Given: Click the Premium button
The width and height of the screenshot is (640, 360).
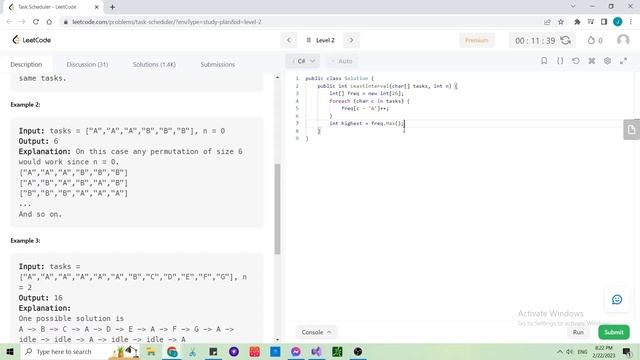Looking at the screenshot, I should click(476, 40).
